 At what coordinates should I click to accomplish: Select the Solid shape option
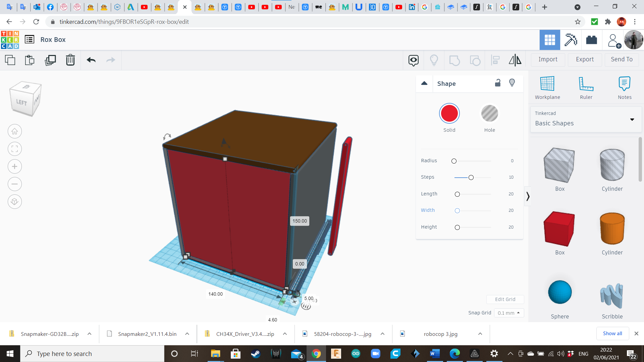tap(449, 114)
